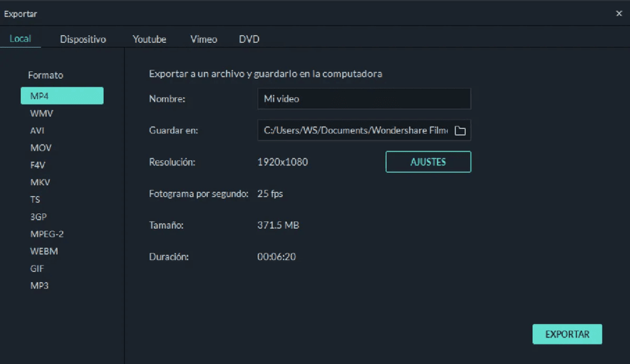Screen dimensions: 630x364
Task: Switch to the Dispositivo tab
Action: pyautogui.click(x=83, y=39)
